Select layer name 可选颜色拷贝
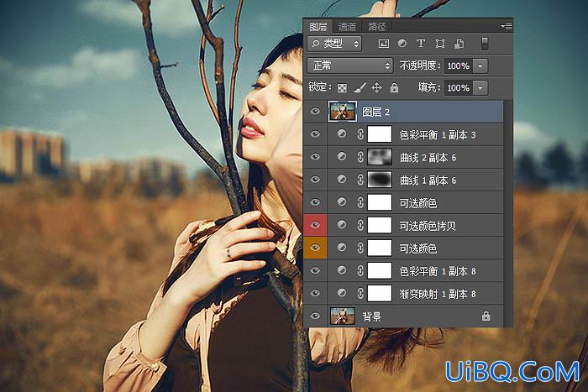This screenshot has width=588, height=392. (x=428, y=226)
